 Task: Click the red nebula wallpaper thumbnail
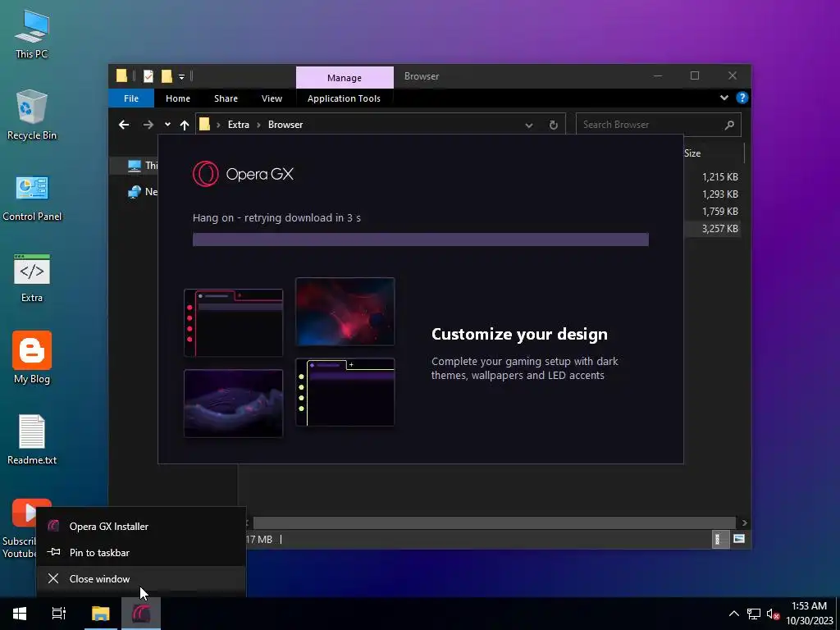345,312
